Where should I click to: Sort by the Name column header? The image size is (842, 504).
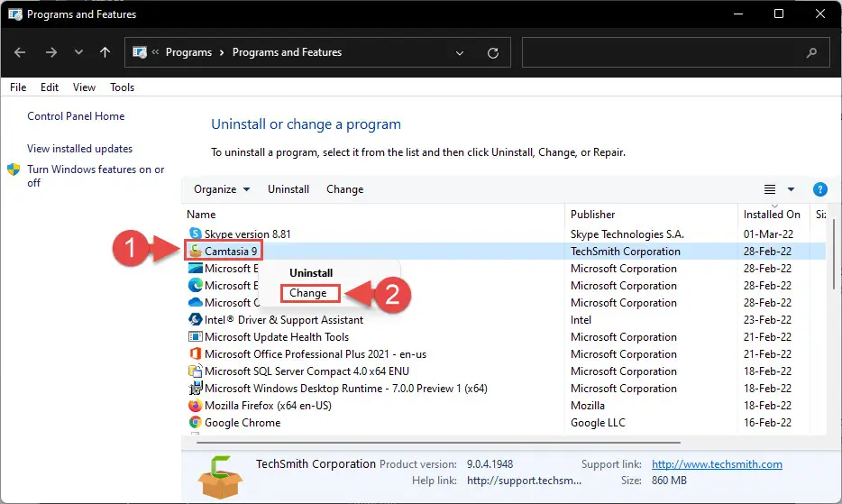click(x=201, y=215)
